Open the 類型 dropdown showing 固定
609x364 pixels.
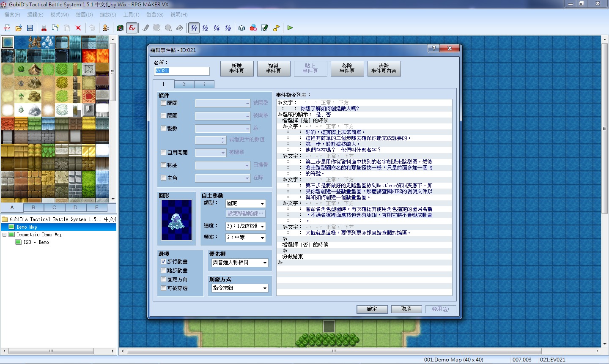[x=245, y=203]
